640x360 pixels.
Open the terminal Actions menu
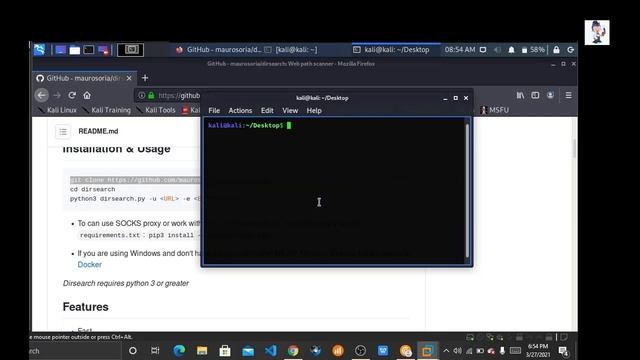(x=240, y=111)
